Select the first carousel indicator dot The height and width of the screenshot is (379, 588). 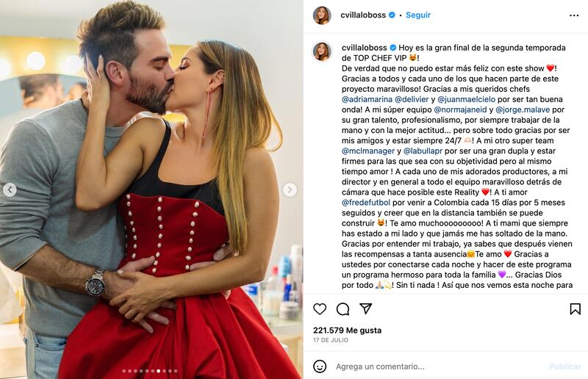tap(124, 371)
